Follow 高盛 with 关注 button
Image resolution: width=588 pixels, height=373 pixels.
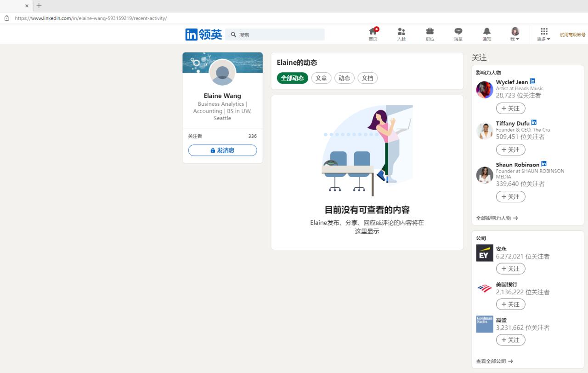(510, 340)
